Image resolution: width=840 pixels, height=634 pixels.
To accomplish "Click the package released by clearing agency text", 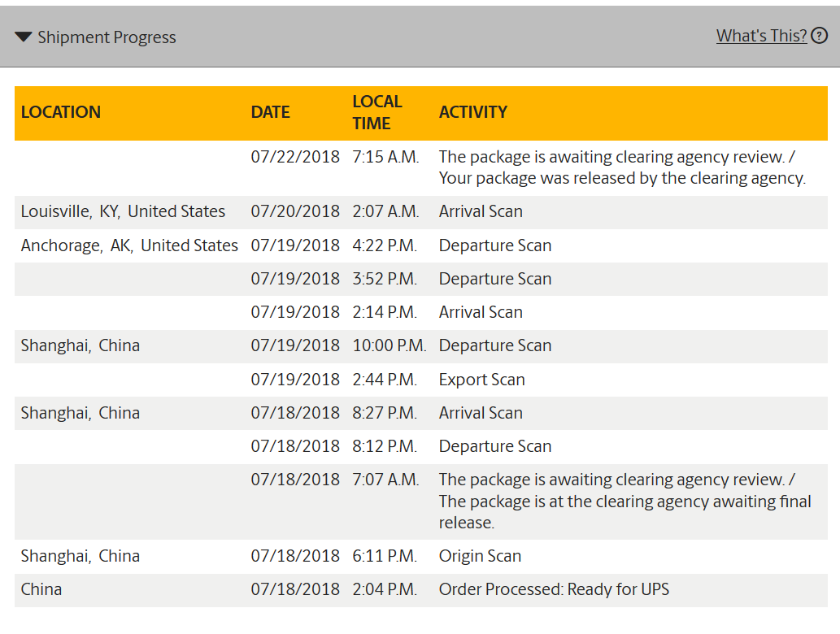I will pyautogui.click(x=622, y=178).
